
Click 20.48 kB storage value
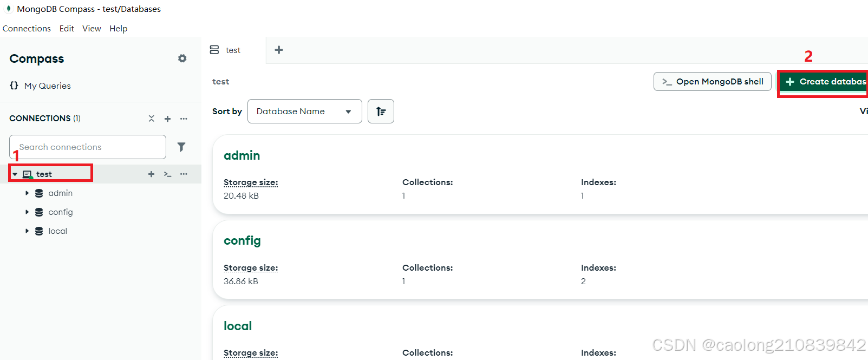coord(241,196)
